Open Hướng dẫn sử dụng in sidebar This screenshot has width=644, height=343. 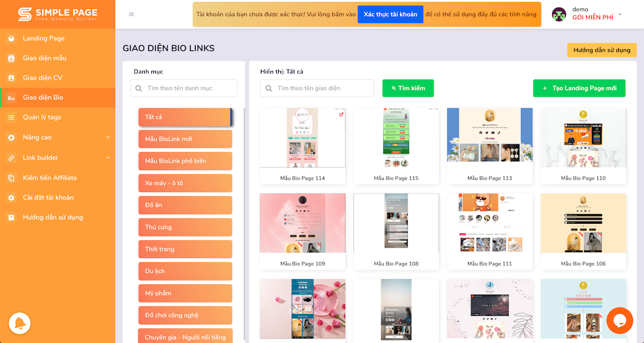coord(57,217)
